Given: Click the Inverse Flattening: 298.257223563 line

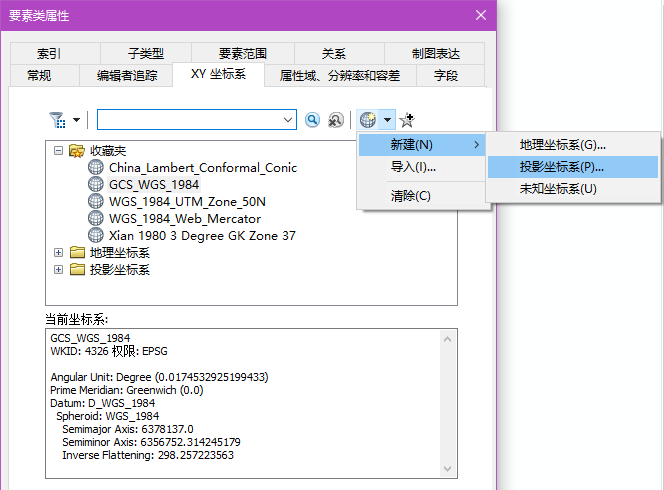Looking at the screenshot, I should [x=148, y=455].
